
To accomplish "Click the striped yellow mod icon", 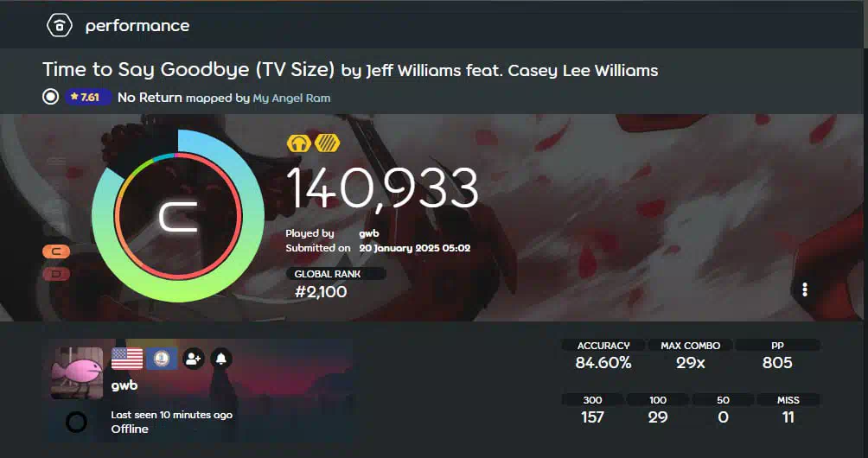I will point(327,143).
